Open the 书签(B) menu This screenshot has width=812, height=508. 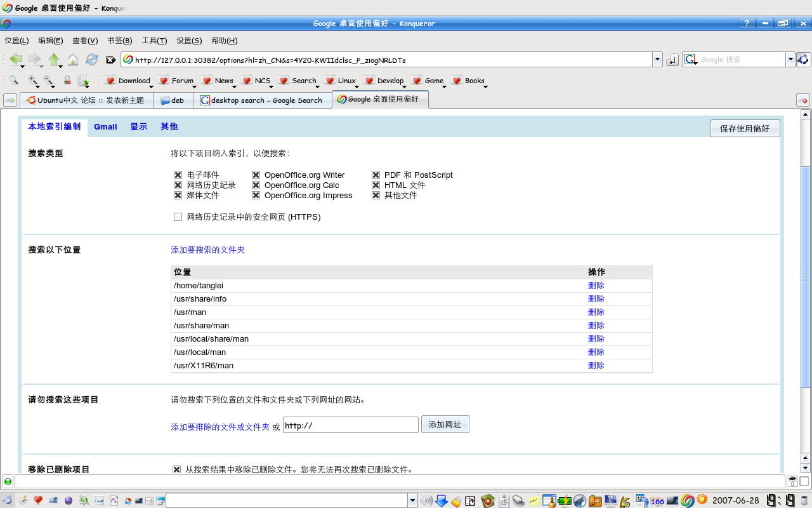tap(119, 41)
